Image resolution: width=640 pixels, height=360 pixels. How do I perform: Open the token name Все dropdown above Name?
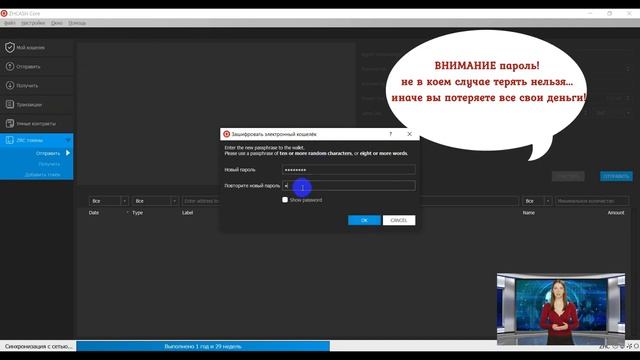(x=537, y=201)
